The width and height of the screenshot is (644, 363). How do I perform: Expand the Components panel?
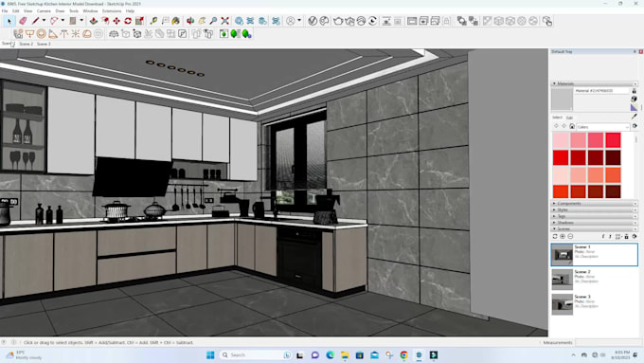595,203
